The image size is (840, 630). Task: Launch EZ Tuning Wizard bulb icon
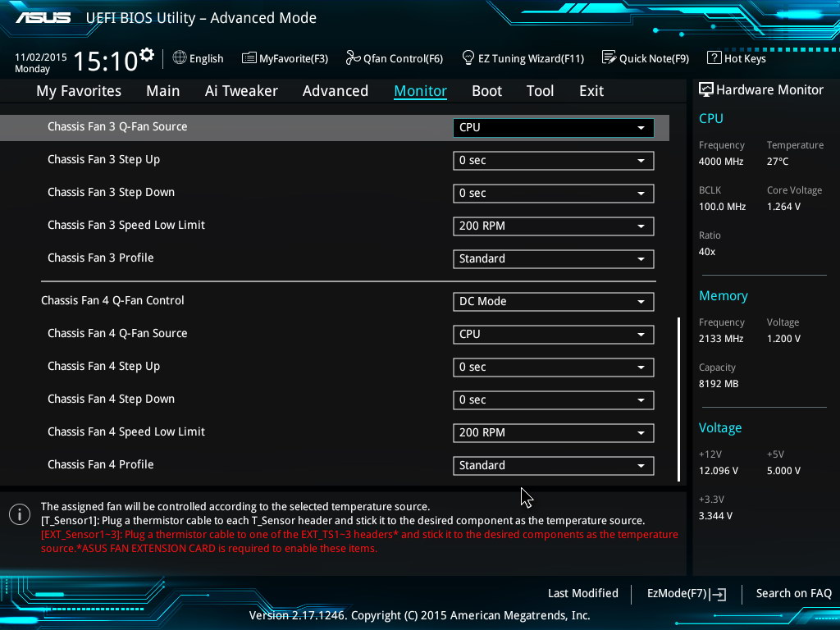coord(468,58)
